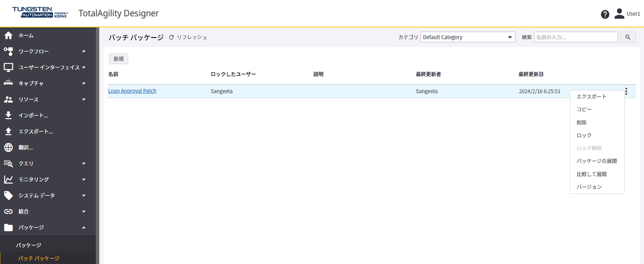This screenshot has height=264, width=644.
Task: Click the refresh circular arrow icon
Action: (x=171, y=37)
